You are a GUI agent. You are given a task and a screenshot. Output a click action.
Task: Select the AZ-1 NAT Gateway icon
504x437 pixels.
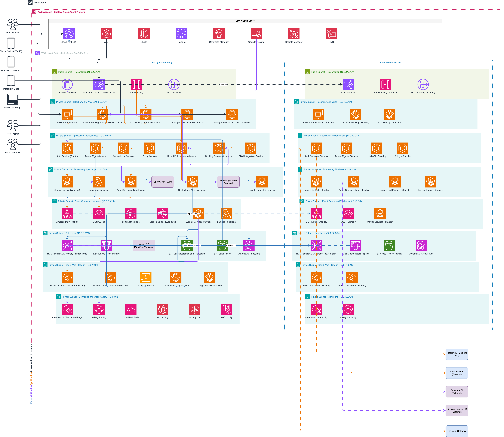174,84
